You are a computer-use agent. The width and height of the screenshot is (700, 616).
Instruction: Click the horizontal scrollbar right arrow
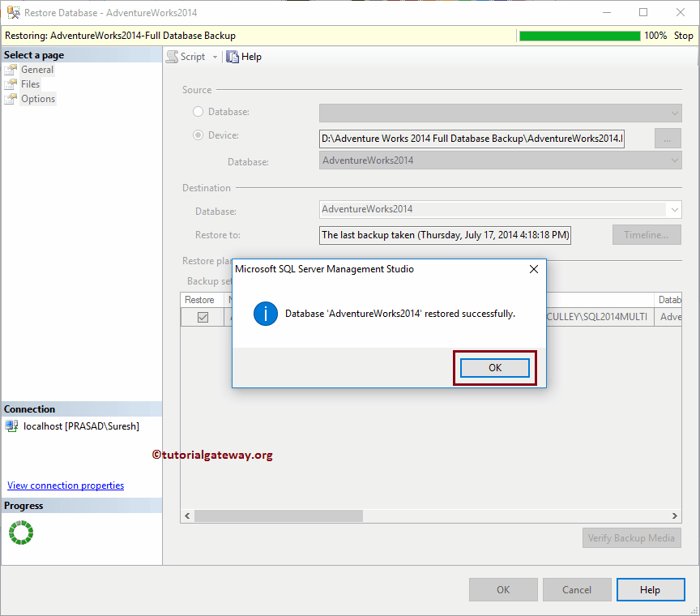[x=675, y=516]
